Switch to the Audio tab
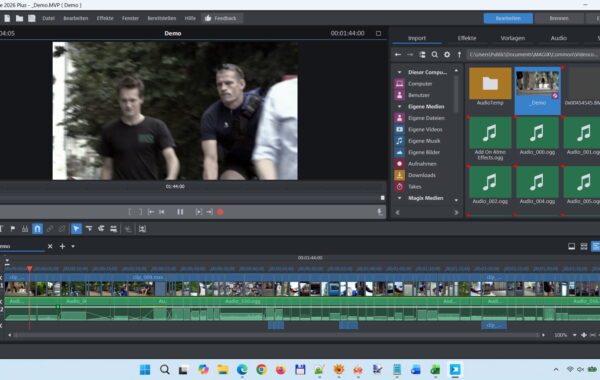The height and width of the screenshot is (380, 600). click(x=559, y=38)
